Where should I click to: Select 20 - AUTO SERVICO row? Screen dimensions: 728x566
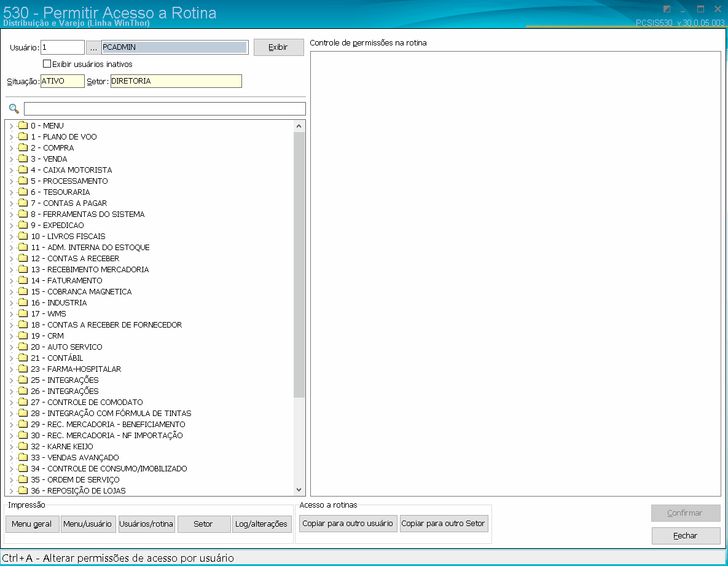(x=66, y=347)
